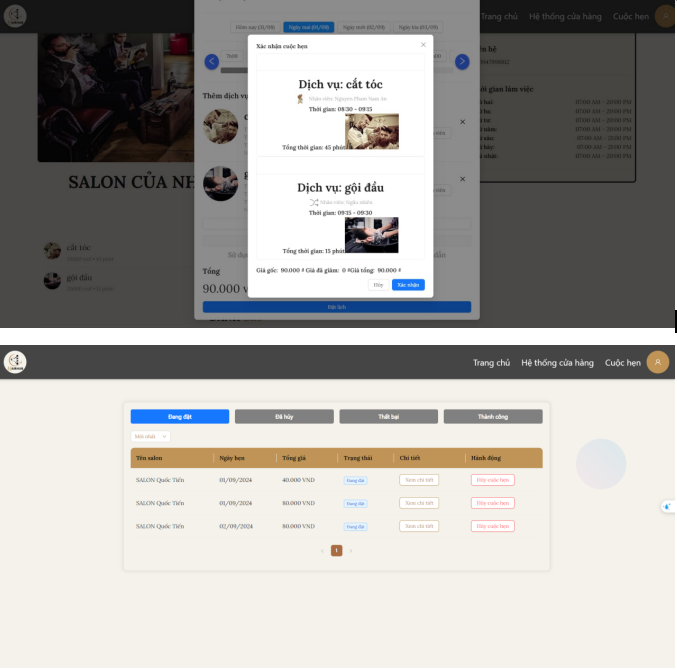The width and height of the screenshot is (677, 670).
Task: Click the Tổng giá column header
Action: [x=294, y=458]
